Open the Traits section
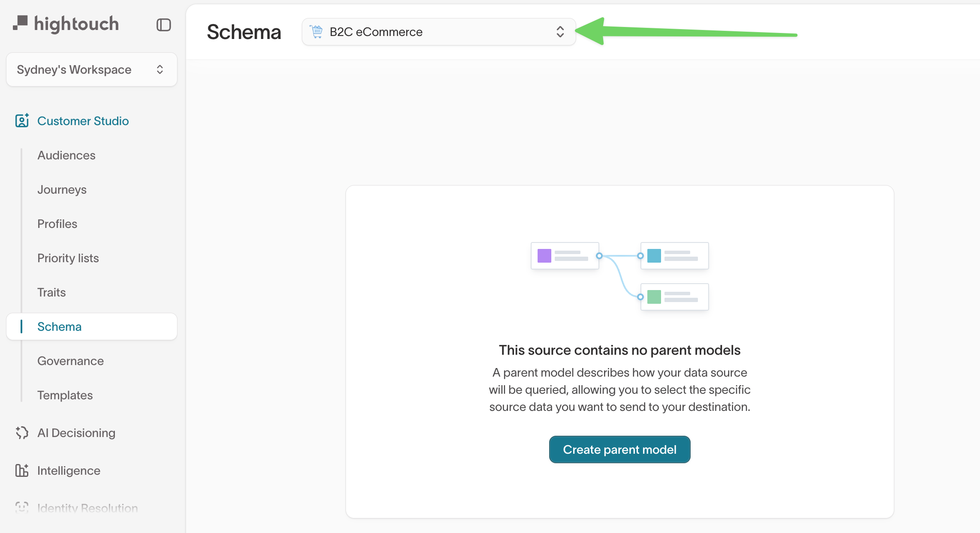The width and height of the screenshot is (980, 533). coord(51,292)
